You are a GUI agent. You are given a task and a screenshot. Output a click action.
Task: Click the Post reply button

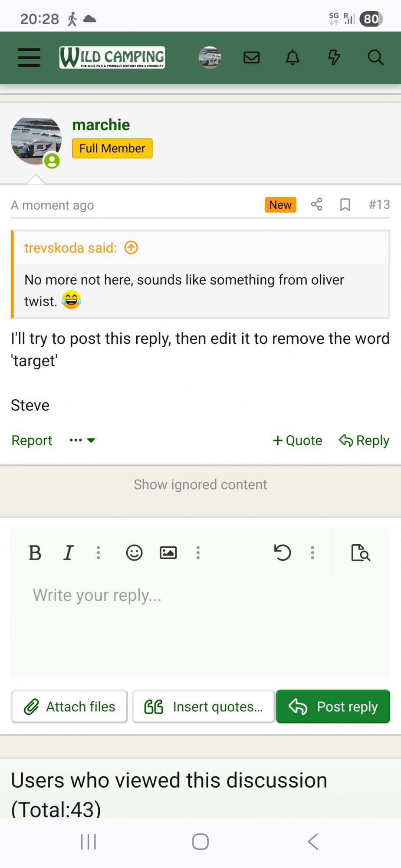click(x=332, y=706)
